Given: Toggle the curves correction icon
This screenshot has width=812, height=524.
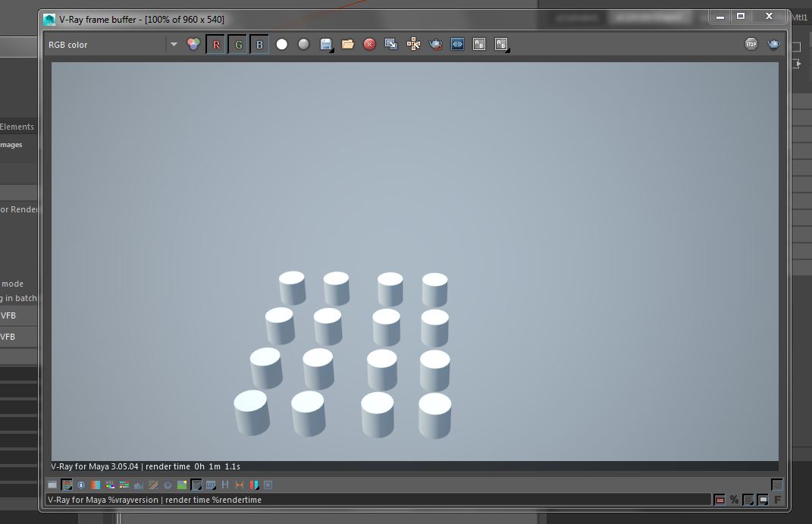Looking at the screenshot, I should click(152, 485).
